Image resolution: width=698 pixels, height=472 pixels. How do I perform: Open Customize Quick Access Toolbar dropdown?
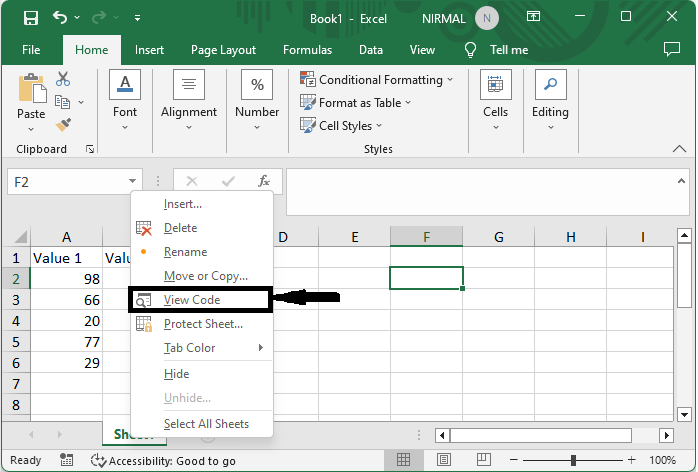point(138,18)
